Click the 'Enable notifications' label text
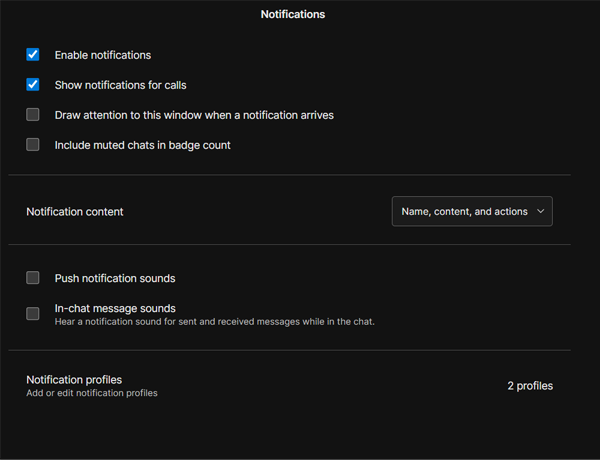 click(103, 55)
